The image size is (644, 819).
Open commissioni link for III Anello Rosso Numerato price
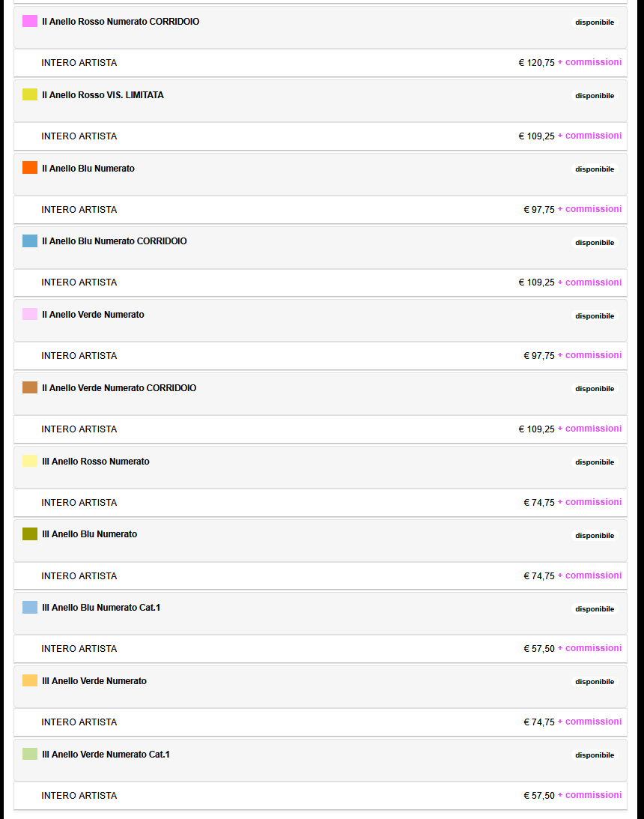[x=590, y=502]
